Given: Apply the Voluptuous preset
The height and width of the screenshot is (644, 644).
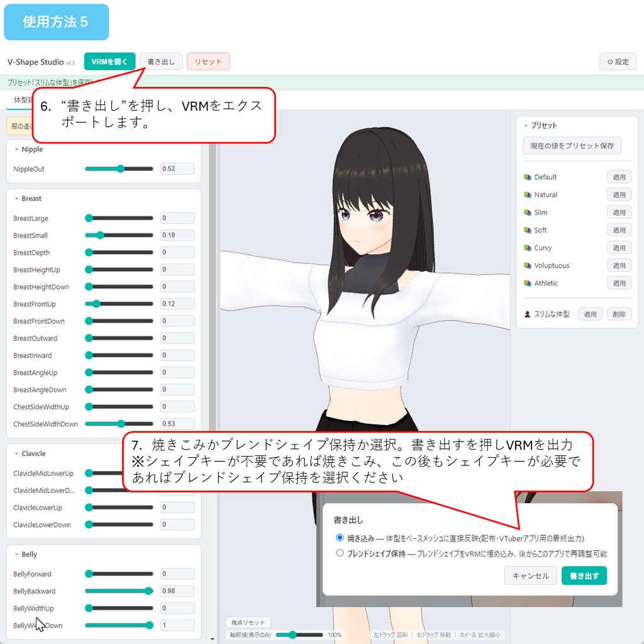Looking at the screenshot, I should tap(619, 265).
